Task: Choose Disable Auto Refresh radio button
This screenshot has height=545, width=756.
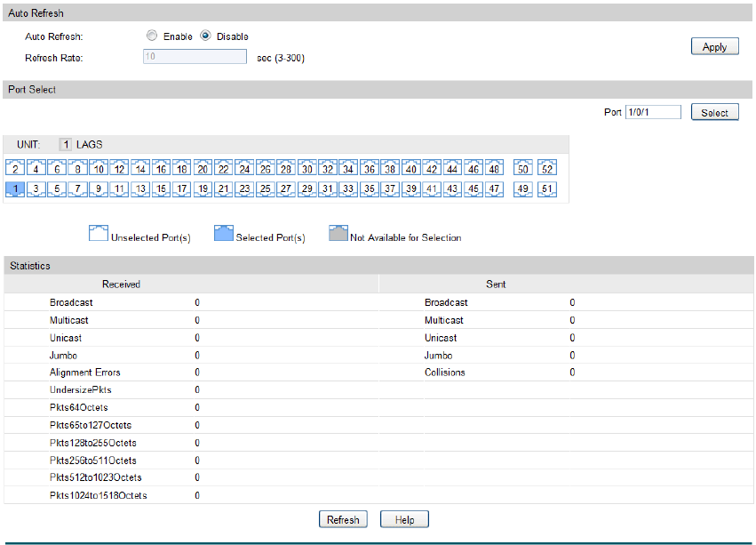Action: [206, 36]
